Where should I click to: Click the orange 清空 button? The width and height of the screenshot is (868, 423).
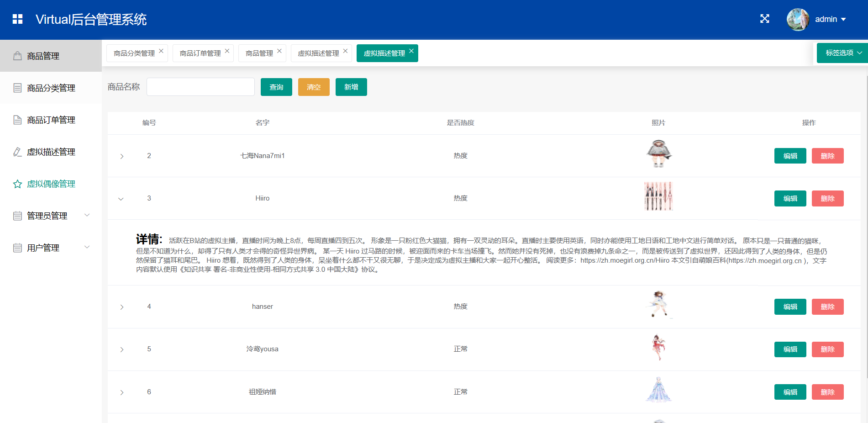click(314, 87)
